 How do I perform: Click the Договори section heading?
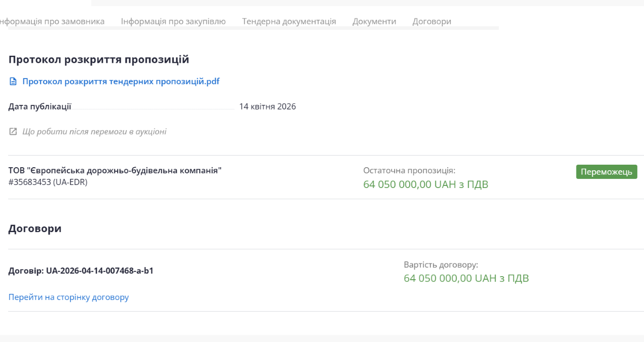pyautogui.click(x=35, y=229)
